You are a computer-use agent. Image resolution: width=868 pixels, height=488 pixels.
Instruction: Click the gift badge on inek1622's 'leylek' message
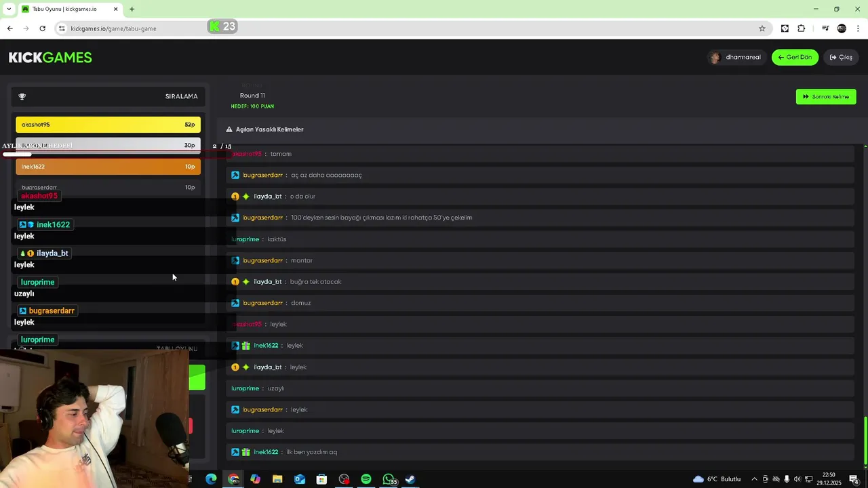pos(246,346)
